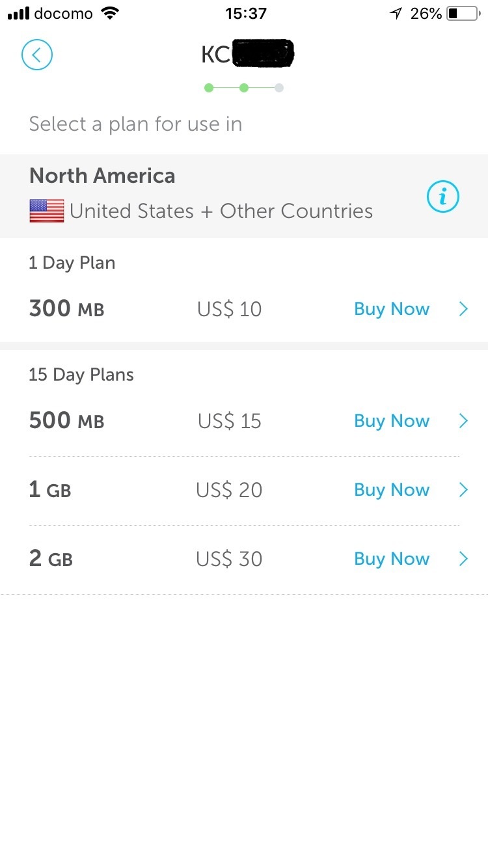The height and width of the screenshot is (868, 488).
Task: Tap the battery status icon
Action: [x=463, y=14]
